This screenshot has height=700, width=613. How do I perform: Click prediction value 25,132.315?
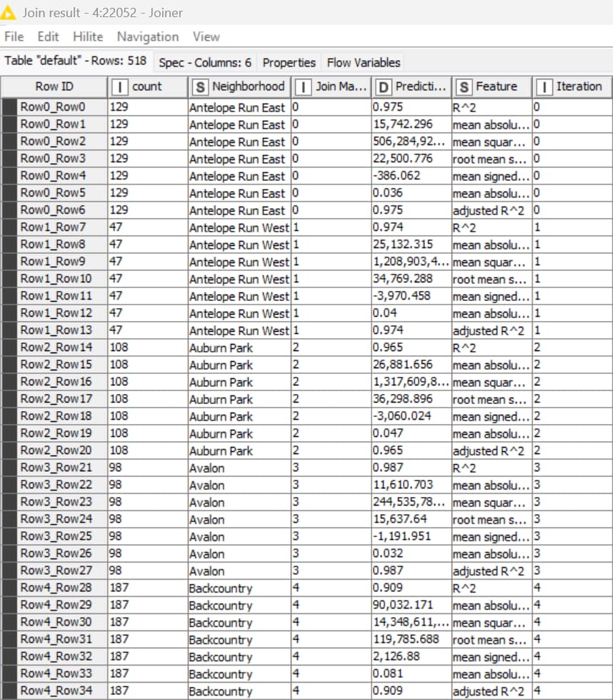403,245
